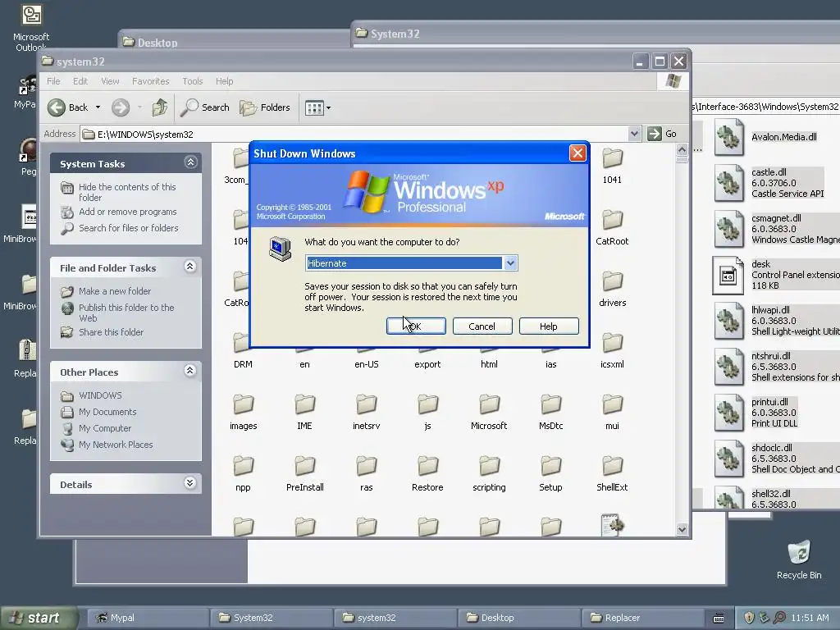The image size is (840, 630).
Task: Open the View menu
Action: pos(110,81)
